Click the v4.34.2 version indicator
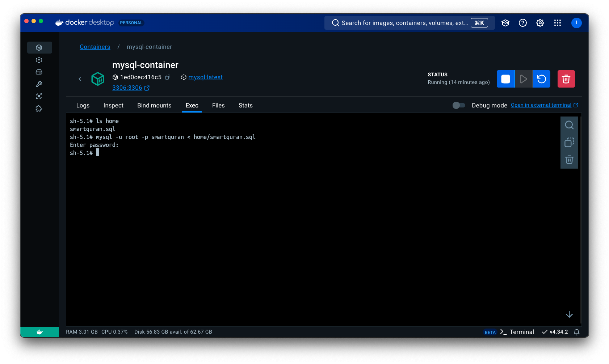The height and width of the screenshot is (364, 609). (x=555, y=332)
